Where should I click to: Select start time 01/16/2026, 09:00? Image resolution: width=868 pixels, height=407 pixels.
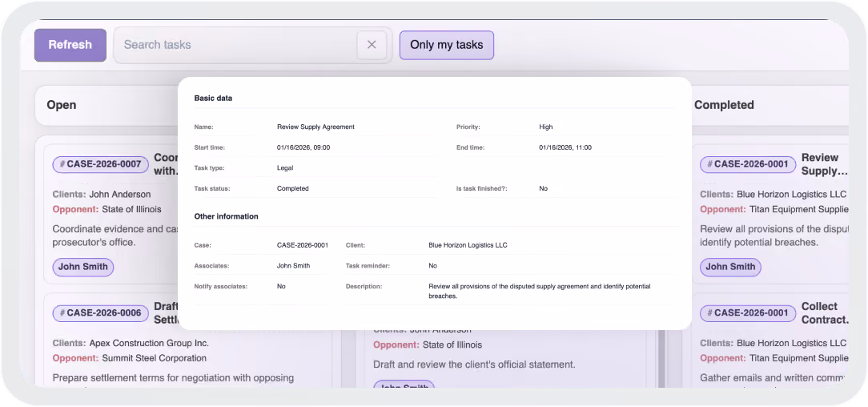(303, 148)
